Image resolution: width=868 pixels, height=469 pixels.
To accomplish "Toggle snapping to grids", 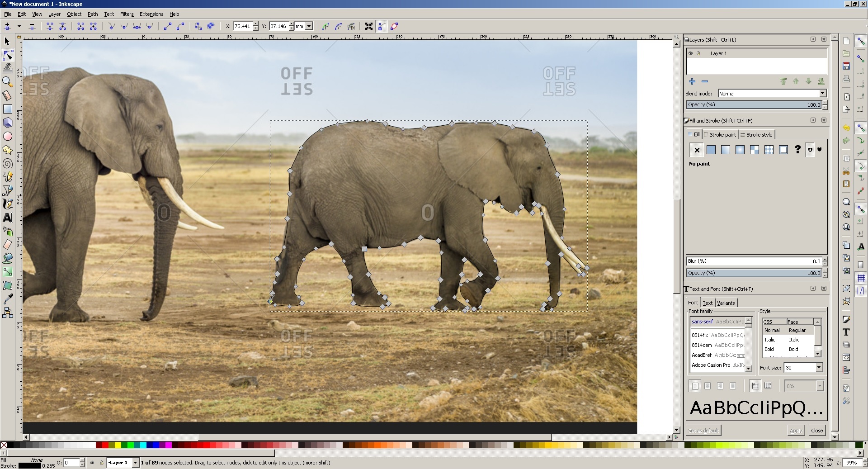I will (861, 278).
